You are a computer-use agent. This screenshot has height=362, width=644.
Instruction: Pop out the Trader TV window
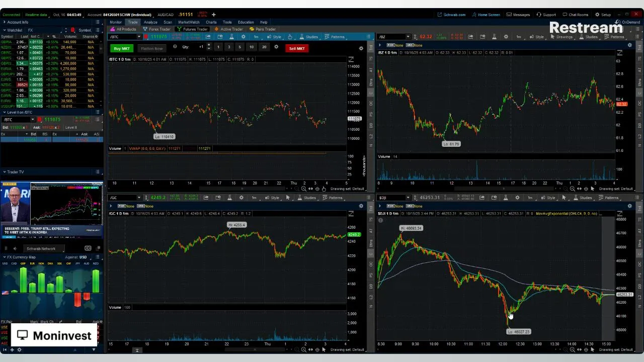pos(97,248)
